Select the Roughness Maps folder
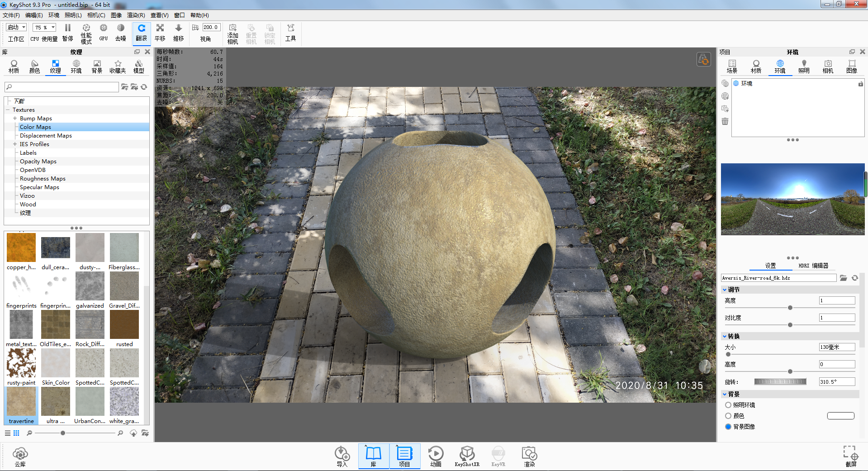The width and height of the screenshot is (868, 471). click(43, 179)
